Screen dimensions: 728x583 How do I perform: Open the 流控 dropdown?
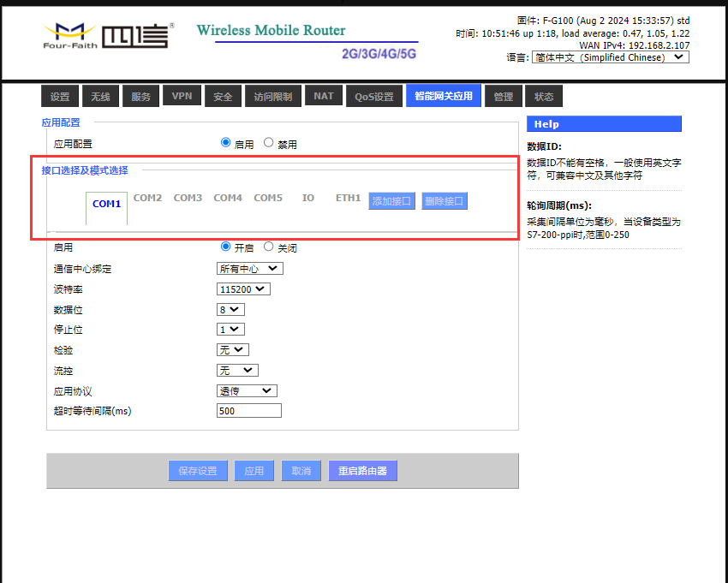[x=237, y=370]
